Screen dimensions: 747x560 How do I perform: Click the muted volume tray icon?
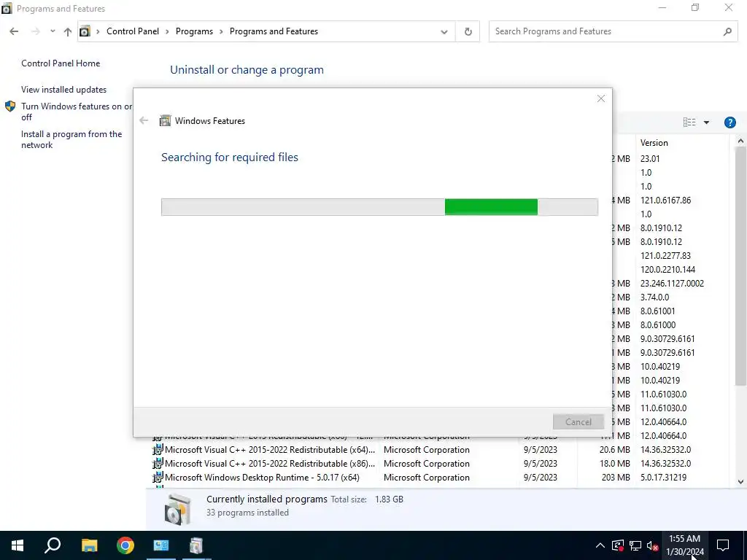click(x=653, y=545)
